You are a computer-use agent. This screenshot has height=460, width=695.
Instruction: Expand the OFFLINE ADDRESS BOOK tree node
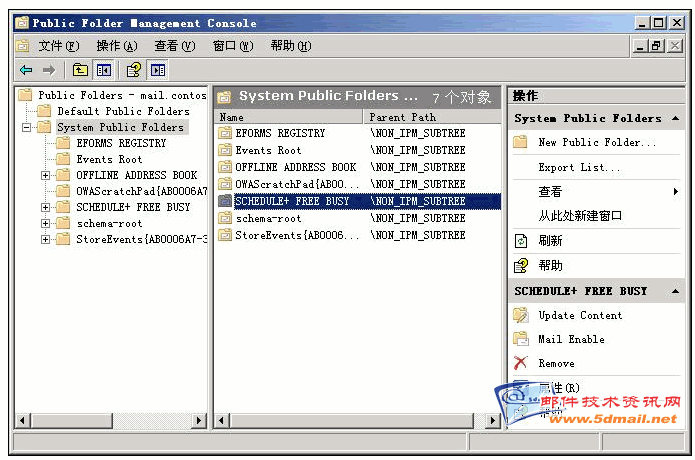tap(46, 176)
